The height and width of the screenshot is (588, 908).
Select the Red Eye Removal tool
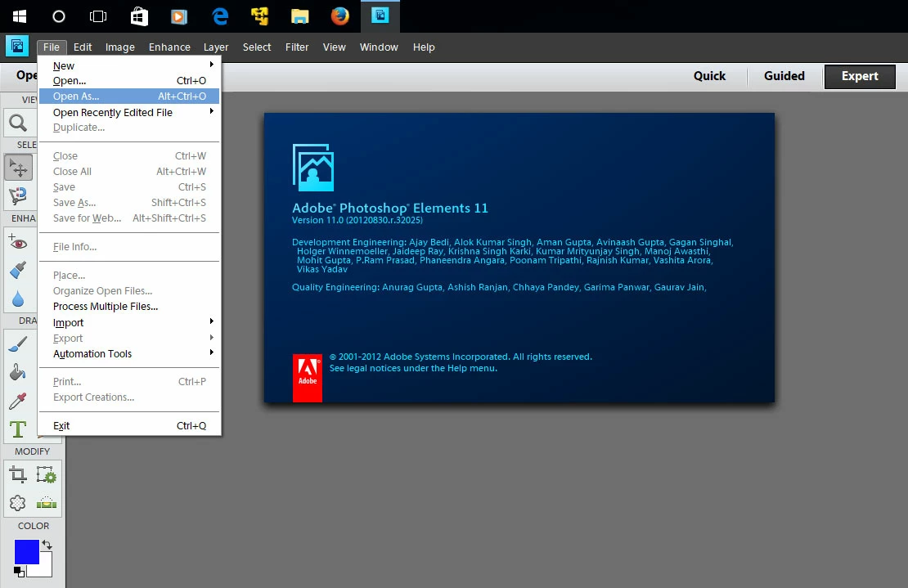coord(18,242)
